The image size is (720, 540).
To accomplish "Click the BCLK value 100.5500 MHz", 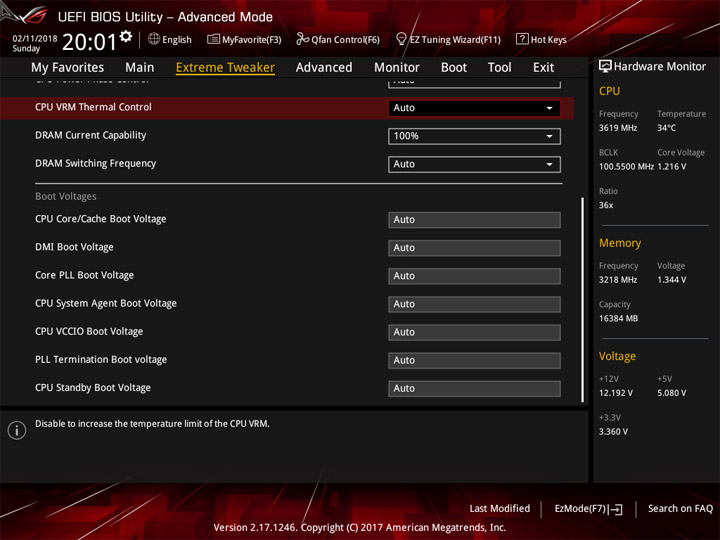I will point(626,167).
